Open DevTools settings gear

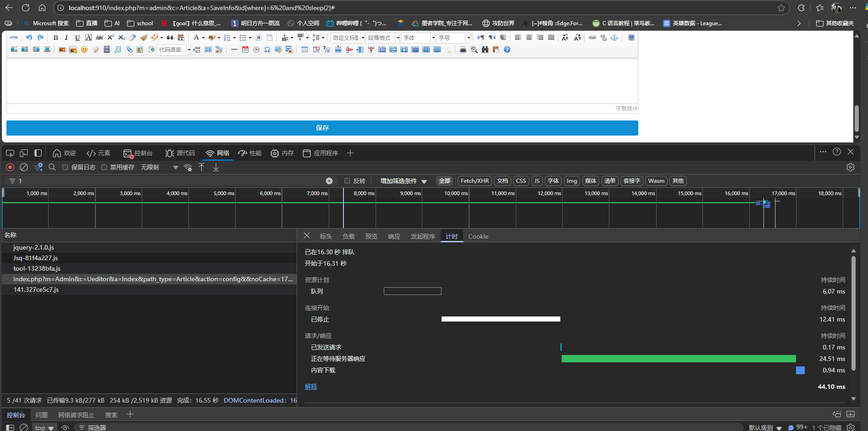[x=851, y=167]
